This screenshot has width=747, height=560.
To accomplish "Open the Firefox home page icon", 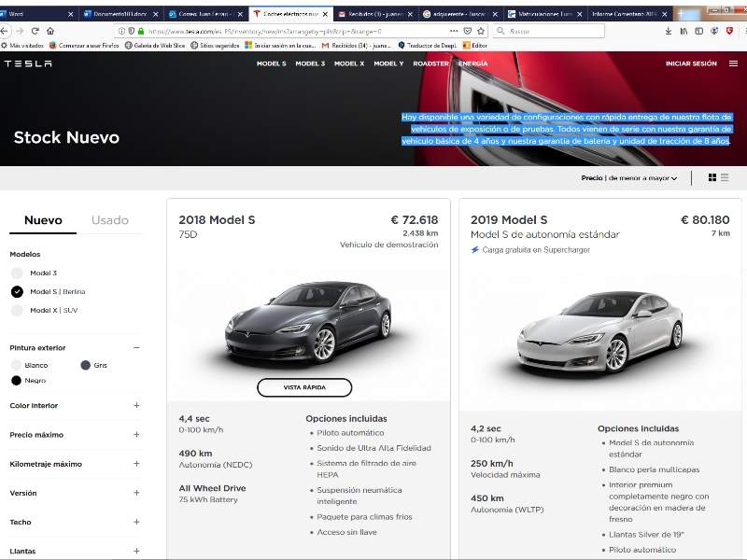I will tap(50, 31).
